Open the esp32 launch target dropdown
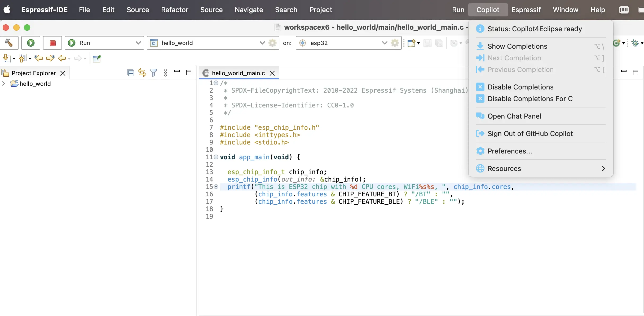This screenshot has width=644, height=316. click(385, 43)
